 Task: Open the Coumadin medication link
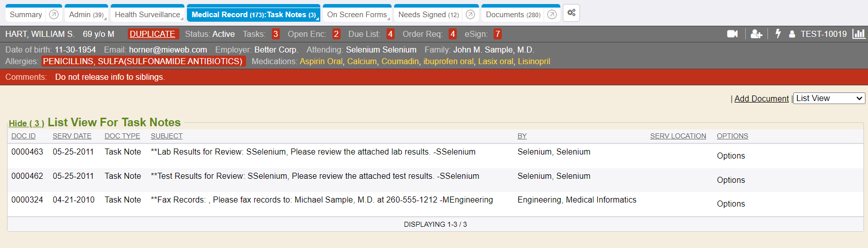point(400,61)
